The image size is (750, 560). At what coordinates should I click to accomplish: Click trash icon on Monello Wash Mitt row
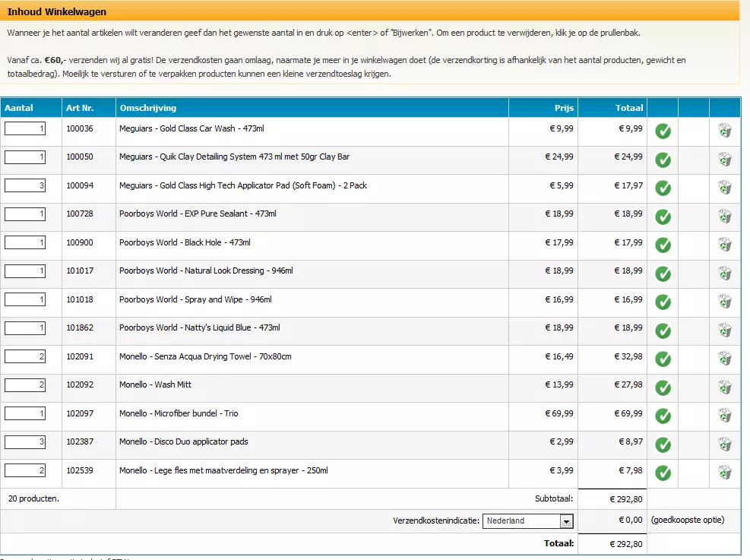click(x=725, y=387)
